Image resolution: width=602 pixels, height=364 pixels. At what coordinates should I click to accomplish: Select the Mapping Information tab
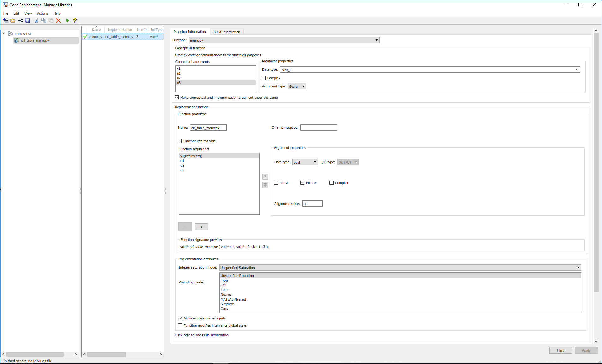[190, 32]
